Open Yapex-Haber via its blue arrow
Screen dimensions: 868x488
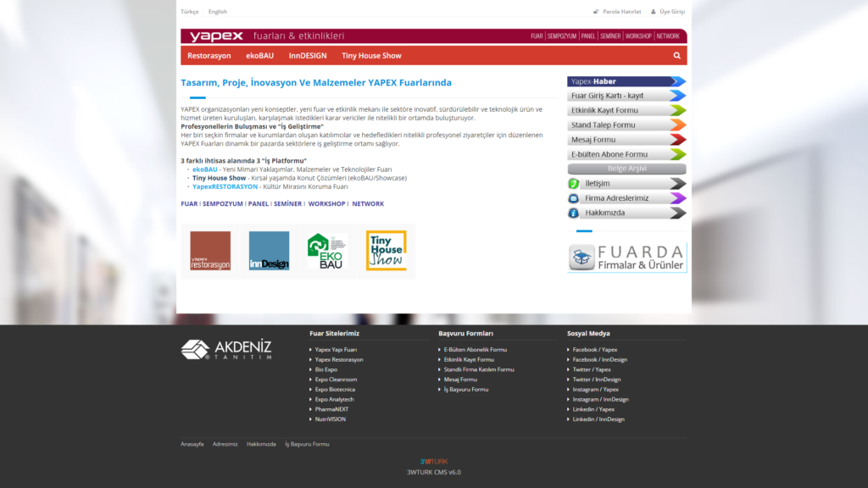pyautogui.click(x=678, y=80)
